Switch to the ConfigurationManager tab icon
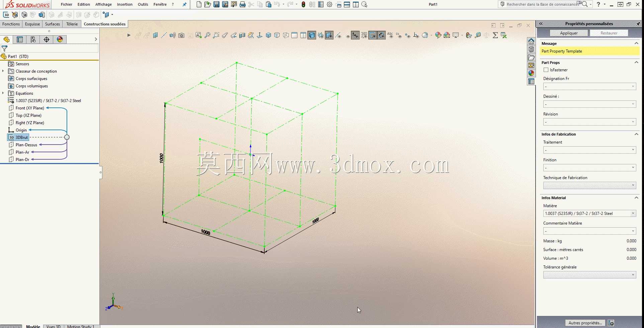644x328 pixels. point(33,39)
